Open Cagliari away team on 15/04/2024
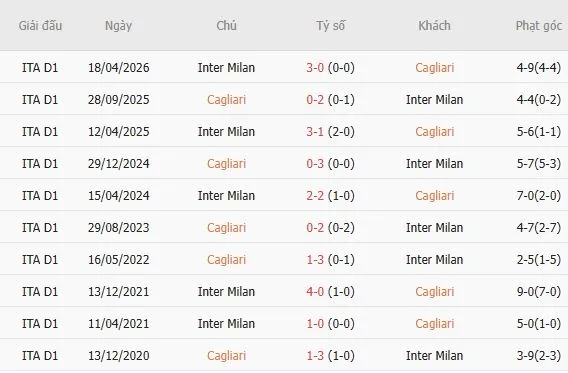The image size is (568, 373). coord(434,196)
